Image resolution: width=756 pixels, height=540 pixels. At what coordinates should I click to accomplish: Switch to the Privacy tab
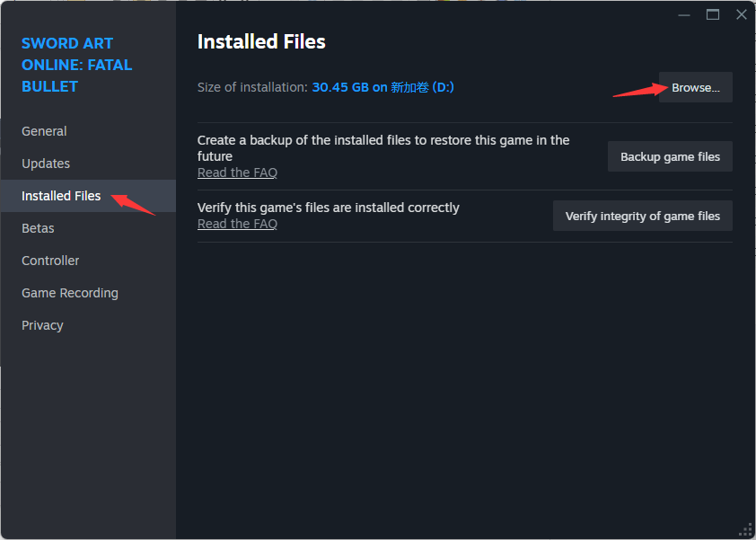pos(88,325)
